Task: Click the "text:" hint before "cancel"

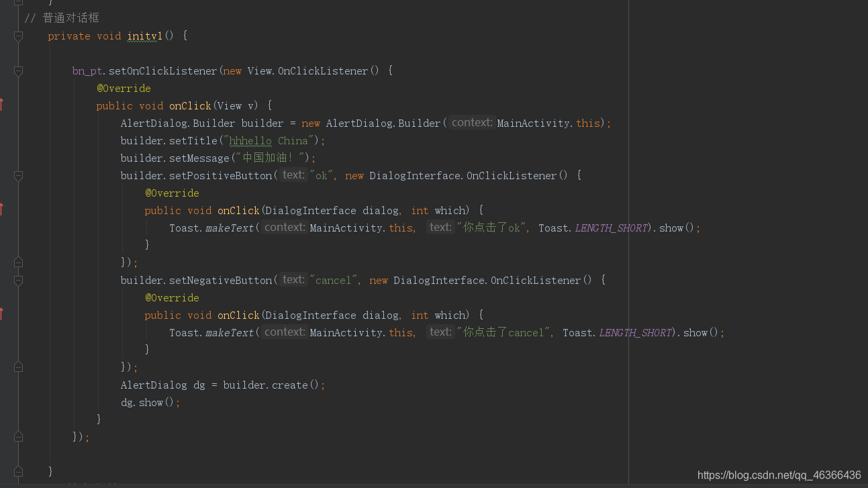Action: [293, 280]
